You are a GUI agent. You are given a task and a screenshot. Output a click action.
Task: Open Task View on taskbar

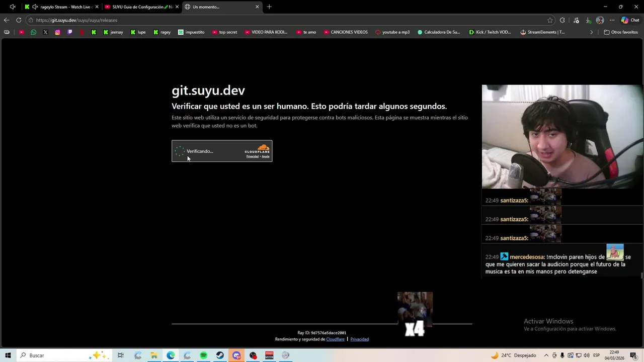click(x=121, y=355)
